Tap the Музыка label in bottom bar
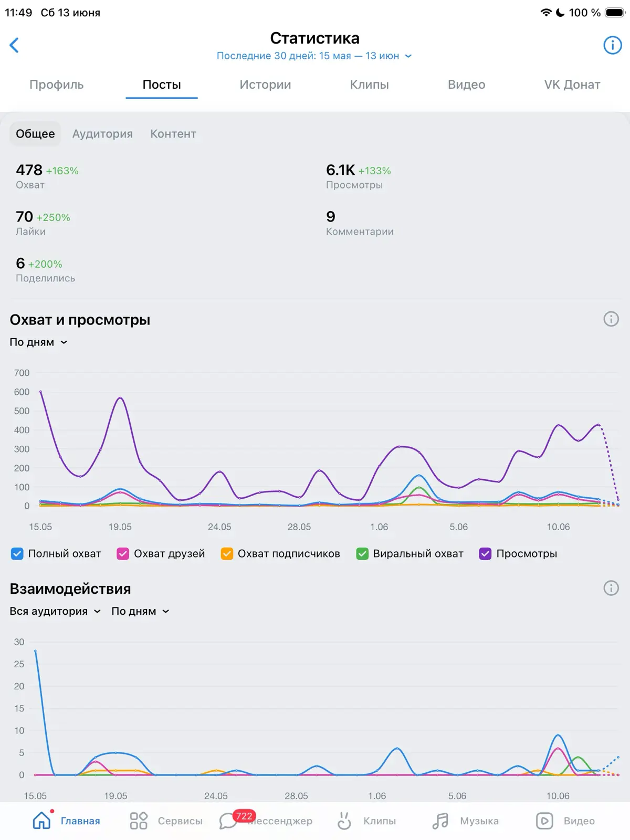630x840 pixels. [479, 821]
